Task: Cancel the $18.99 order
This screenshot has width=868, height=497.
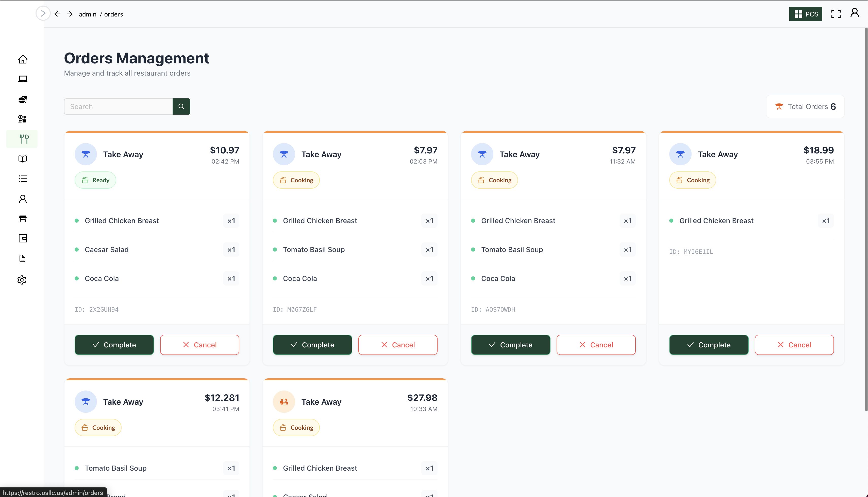Action: [794, 345]
